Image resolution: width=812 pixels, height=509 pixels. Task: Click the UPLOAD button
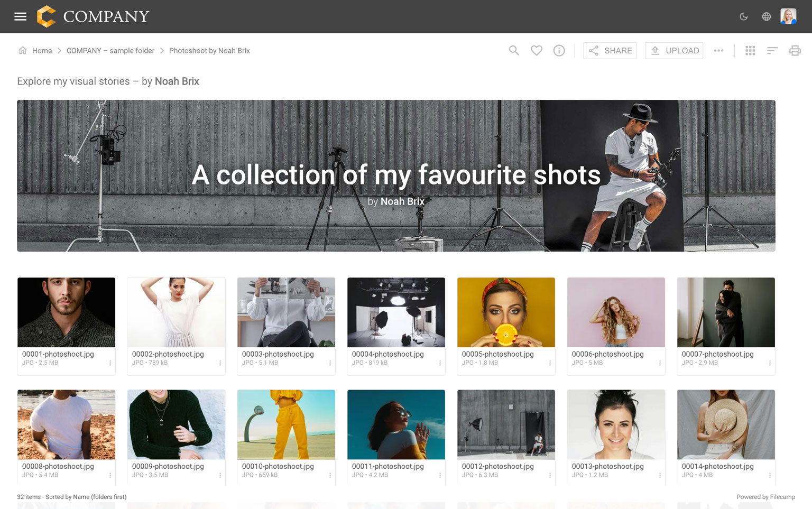click(x=674, y=51)
